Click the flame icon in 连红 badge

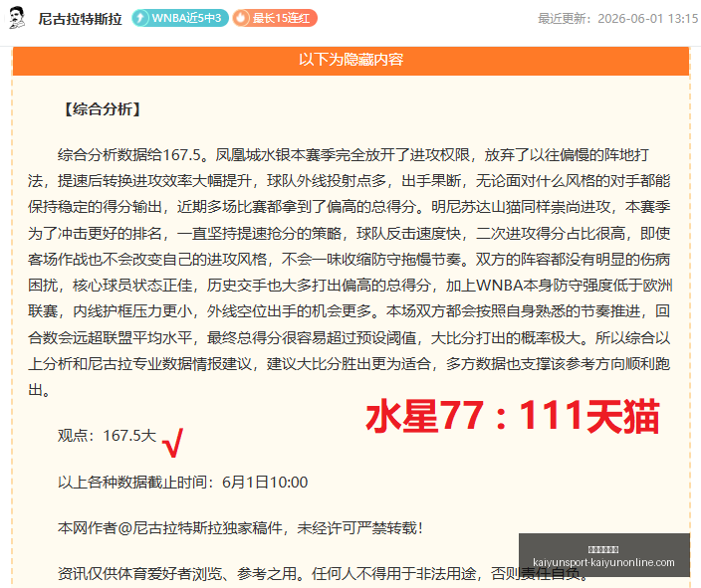pyautogui.click(x=241, y=18)
